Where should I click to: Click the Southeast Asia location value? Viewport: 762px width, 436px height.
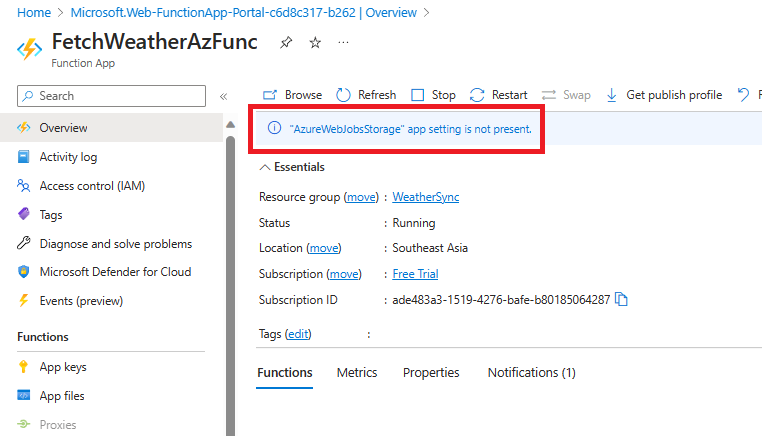(x=430, y=248)
